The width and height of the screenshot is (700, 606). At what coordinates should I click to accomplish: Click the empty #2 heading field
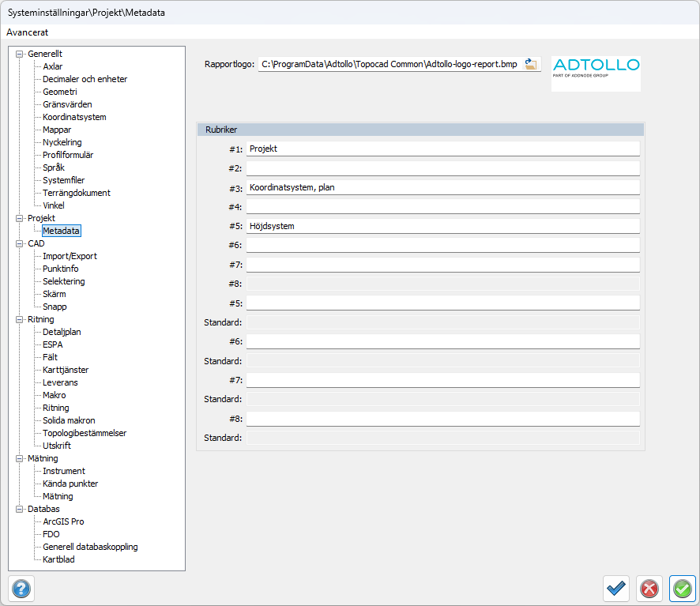[442, 168]
